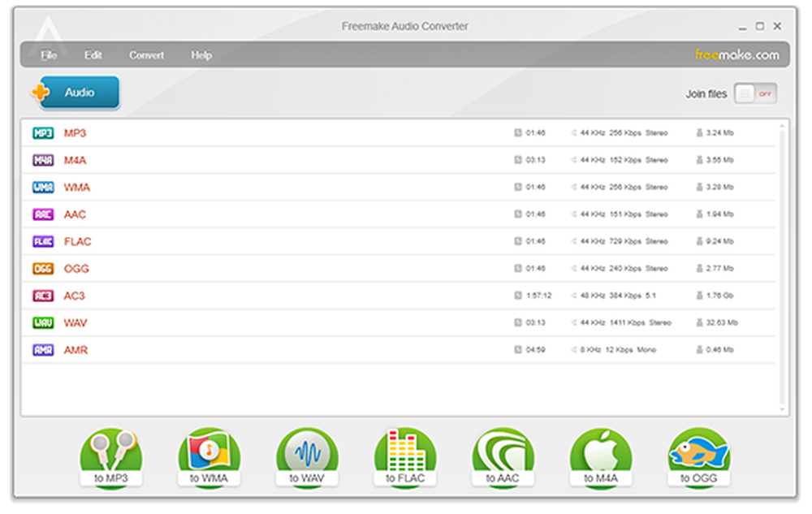Click the file size icon in FLAC row
Viewport: 812px width, 514px height.
699,241
